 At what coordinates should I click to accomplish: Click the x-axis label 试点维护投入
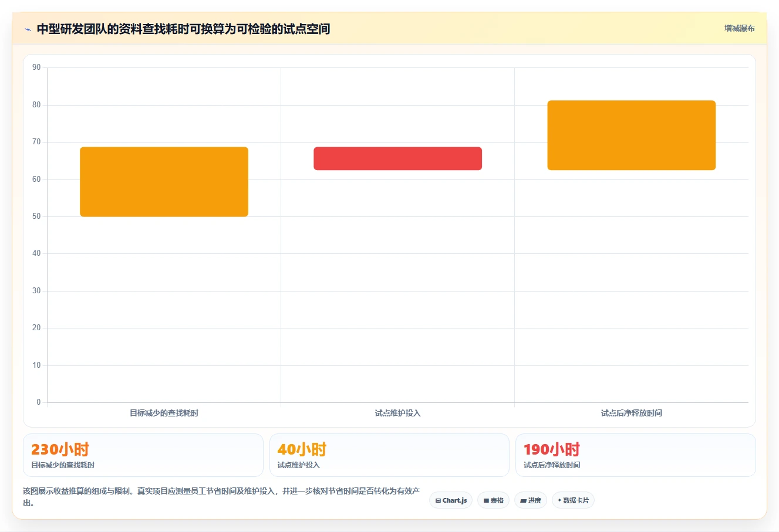pyautogui.click(x=398, y=413)
